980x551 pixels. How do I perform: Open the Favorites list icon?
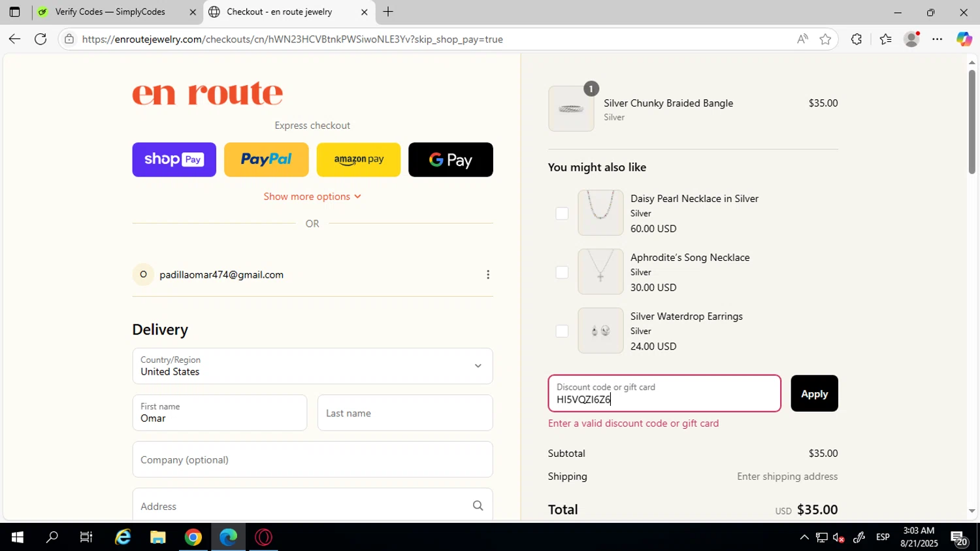click(x=885, y=39)
